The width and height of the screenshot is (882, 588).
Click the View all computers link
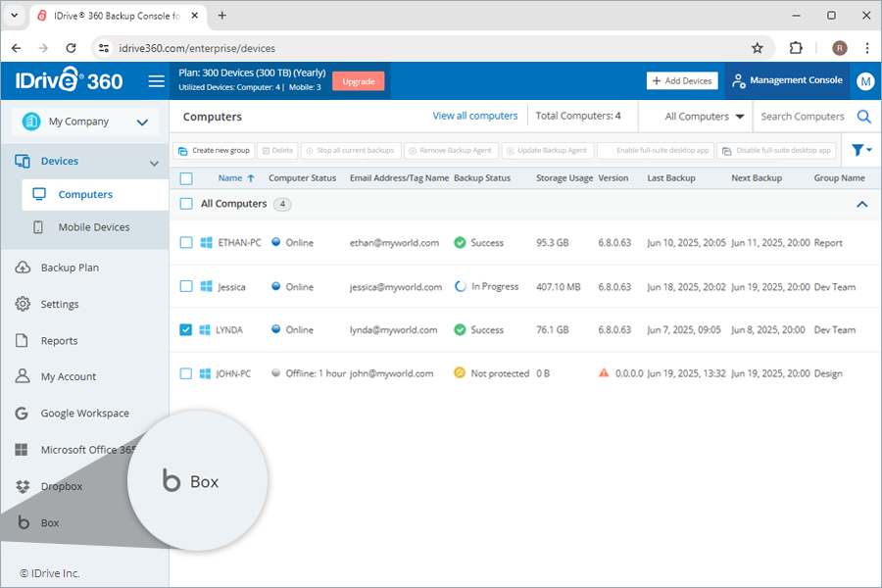pyautogui.click(x=474, y=116)
